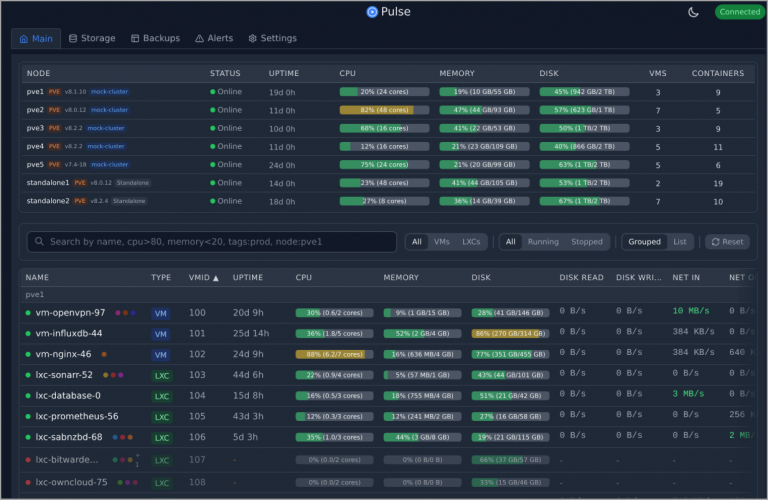Image resolution: width=768 pixels, height=500 pixels.
Task: Click the PVE badge on pve4 row
Action: [x=54, y=146]
